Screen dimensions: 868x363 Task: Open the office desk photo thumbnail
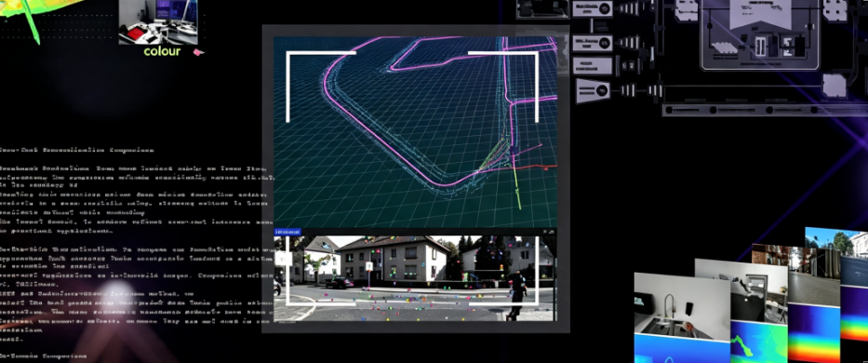(158, 21)
